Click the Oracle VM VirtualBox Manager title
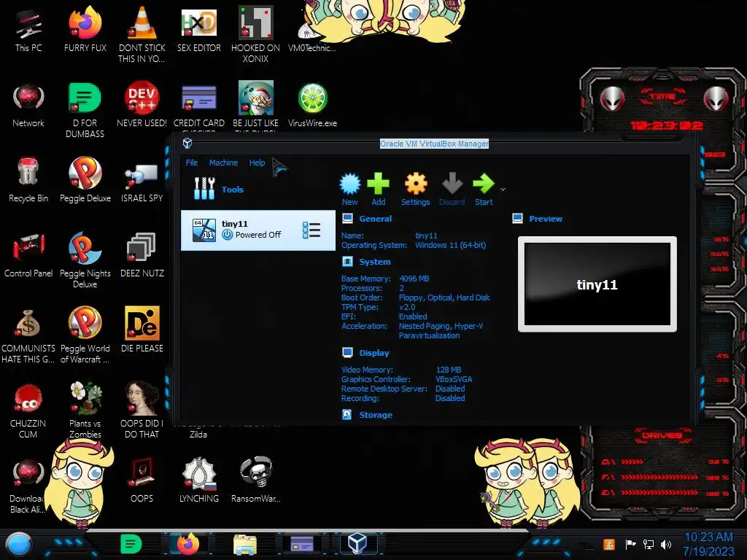This screenshot has height=560, width=747. click(x=434, y=144)
